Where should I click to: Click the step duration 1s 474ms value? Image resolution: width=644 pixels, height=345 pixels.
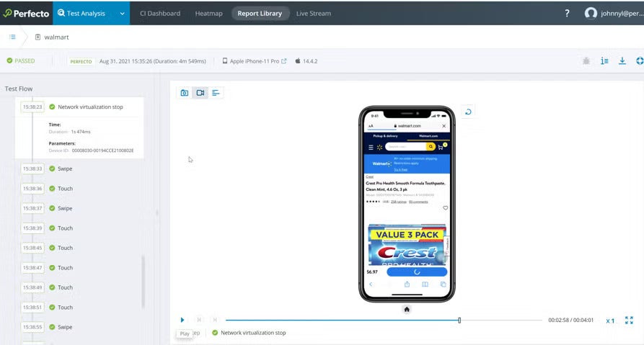tap(81, 132)
